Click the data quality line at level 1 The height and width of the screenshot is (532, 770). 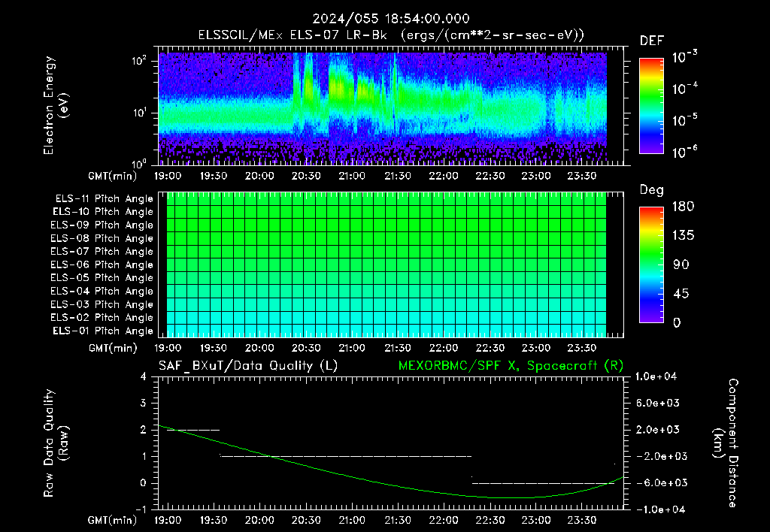pos(346,456)
